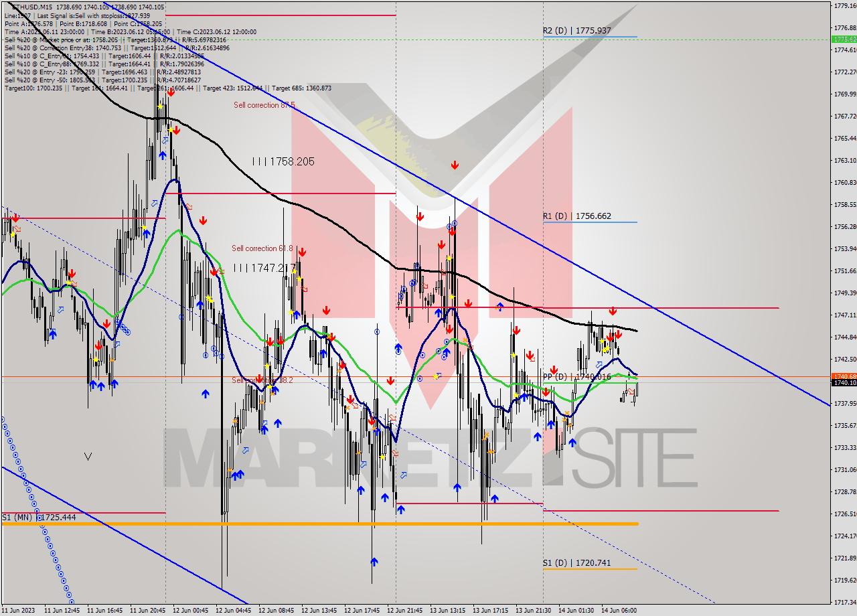Screen dimensions: 857x616
Task: Click the '11 Jun 12:45' time axis label
Action: [x=62, y=611]
